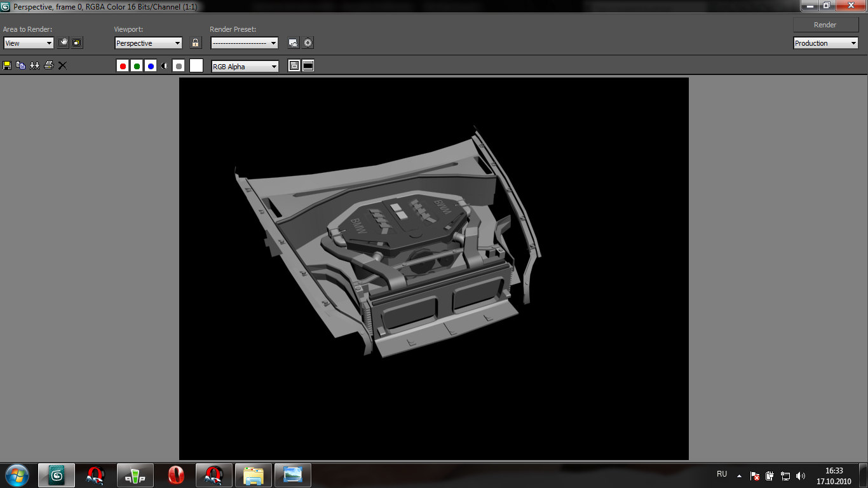Clear the rendered frame with the X icon
Viewport: 868px width, 488px height.
62,65
